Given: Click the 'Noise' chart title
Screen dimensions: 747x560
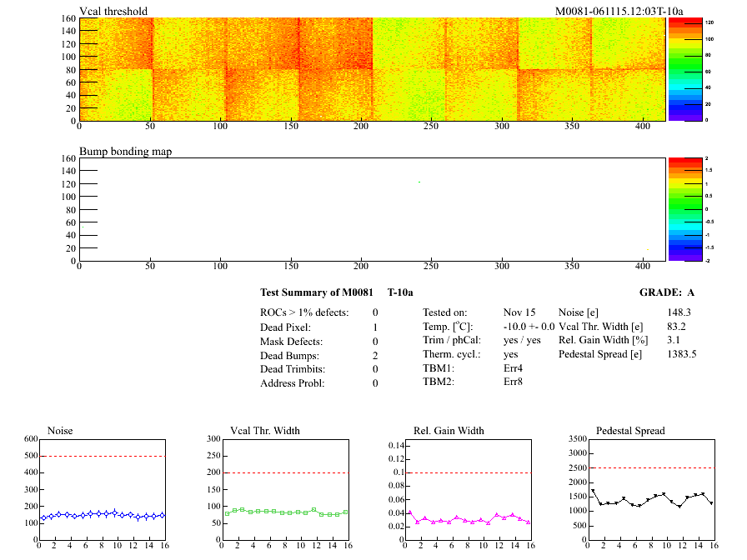Looking at the screenshot, I should (60, 431).
